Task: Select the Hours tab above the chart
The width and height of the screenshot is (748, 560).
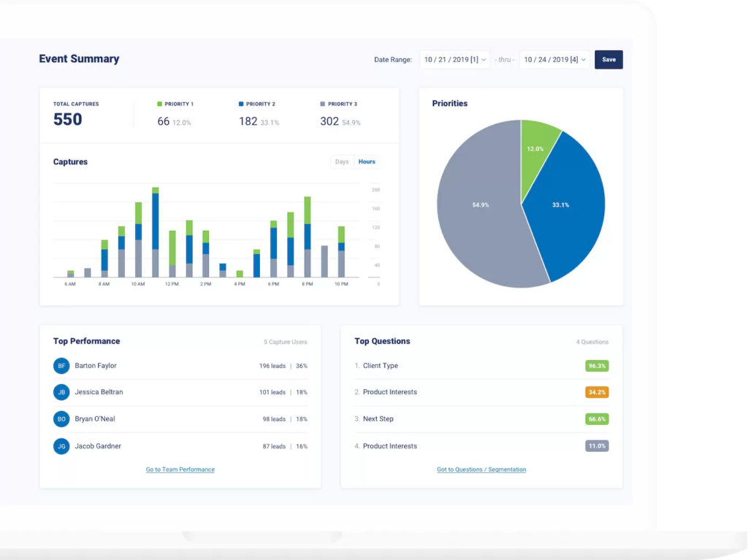Action: (x=367, y=161)
